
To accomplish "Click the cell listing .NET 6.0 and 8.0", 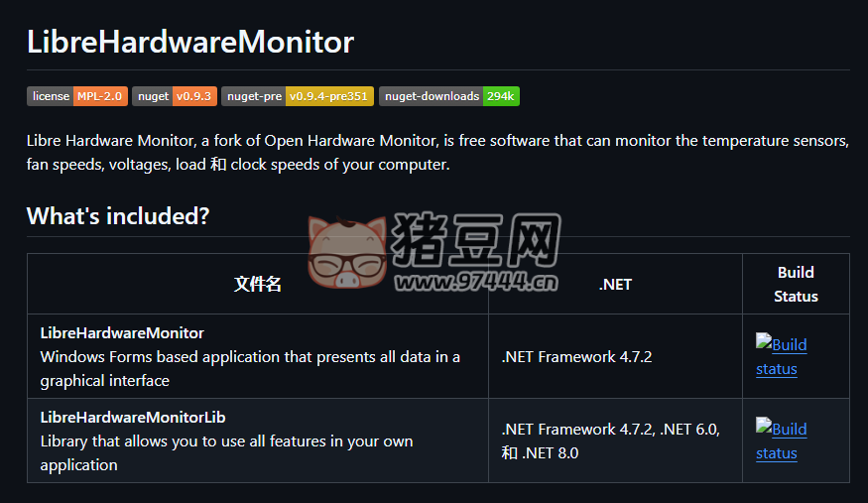I will point(610,441).
